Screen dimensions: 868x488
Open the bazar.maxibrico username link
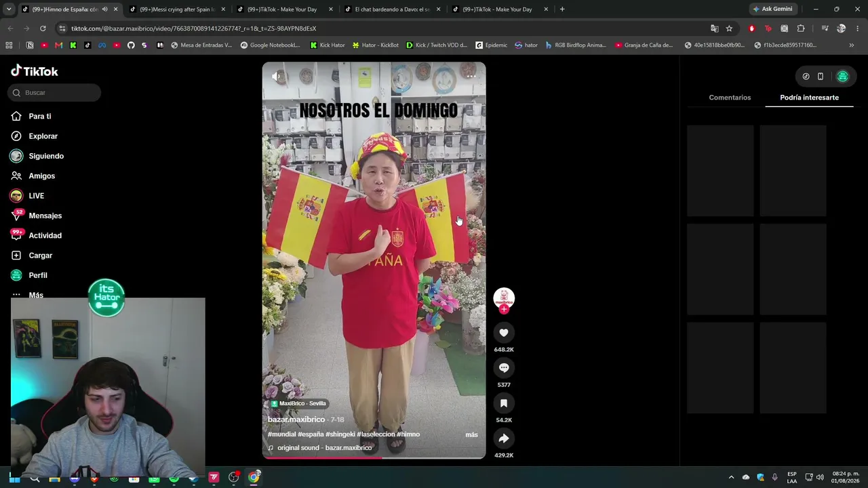tap(296, 420)
